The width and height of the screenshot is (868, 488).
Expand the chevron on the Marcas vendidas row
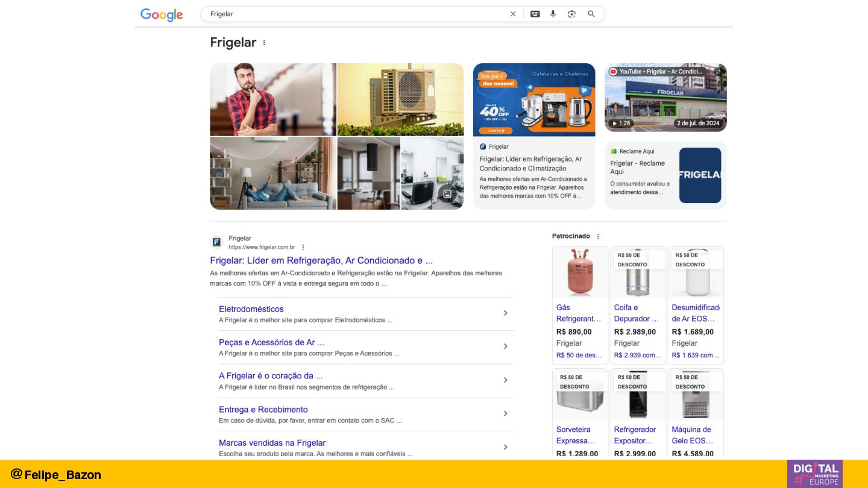506,447
